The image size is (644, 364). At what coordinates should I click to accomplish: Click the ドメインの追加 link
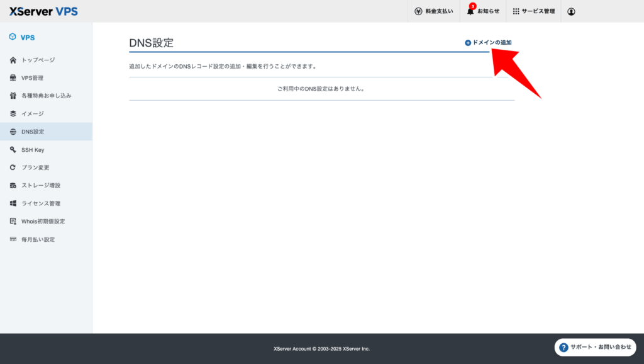488,43
